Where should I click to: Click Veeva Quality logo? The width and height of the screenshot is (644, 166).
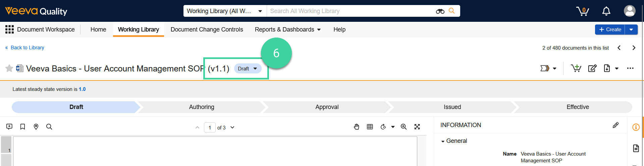point(36,11)
